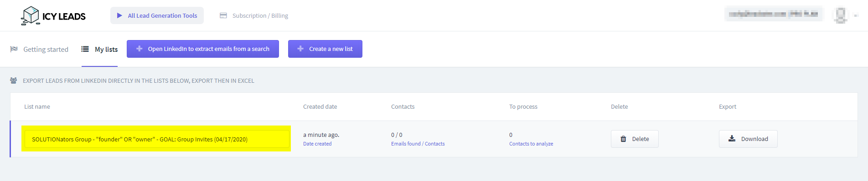Viewport: 868px width, 181px height.
Task: Click the trash can icon in Delete button
Action: [623, 139]
